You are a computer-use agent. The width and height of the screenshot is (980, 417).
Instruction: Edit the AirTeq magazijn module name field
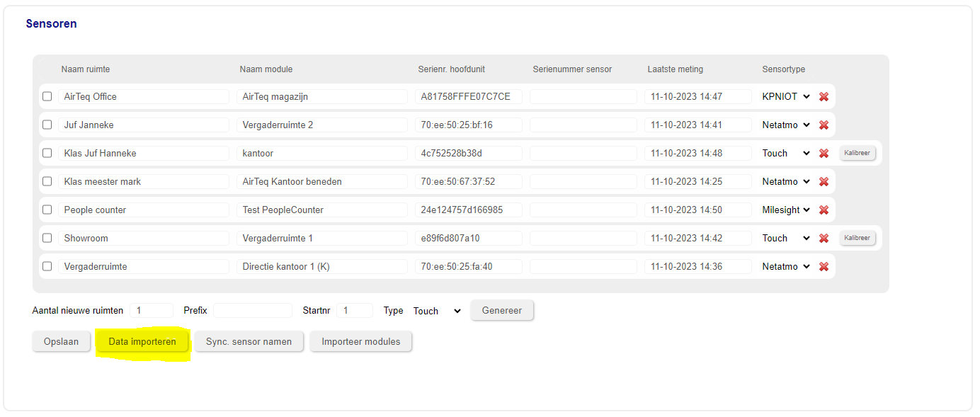coord(322,96)
